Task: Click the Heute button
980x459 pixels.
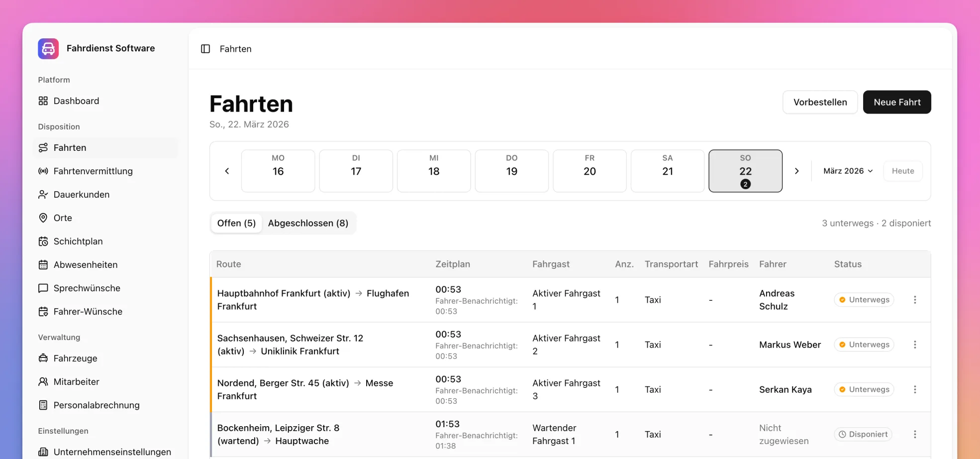Action: [x=902, y=171]
